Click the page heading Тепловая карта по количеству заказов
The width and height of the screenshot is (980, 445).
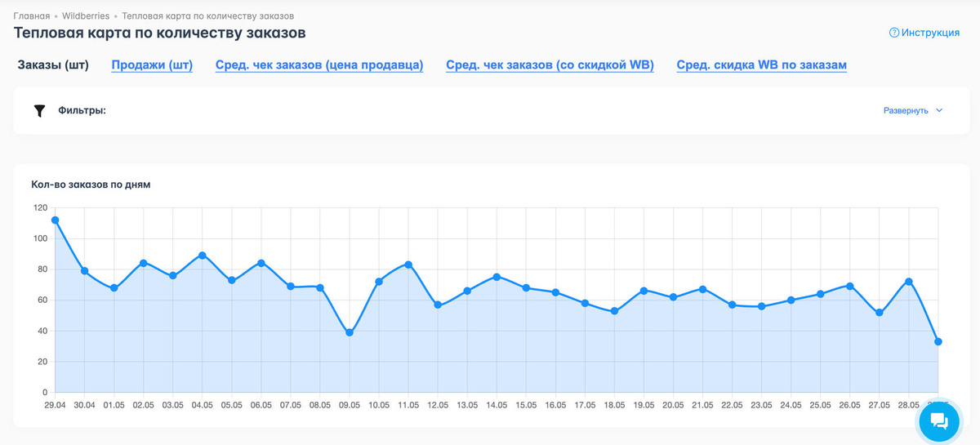click(159, 33)
